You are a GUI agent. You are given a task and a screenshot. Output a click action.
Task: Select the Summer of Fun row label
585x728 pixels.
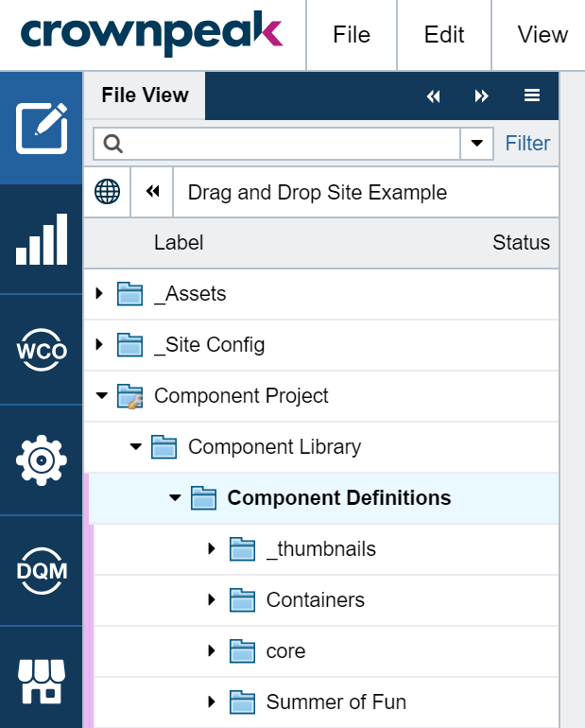click(336, 702)
